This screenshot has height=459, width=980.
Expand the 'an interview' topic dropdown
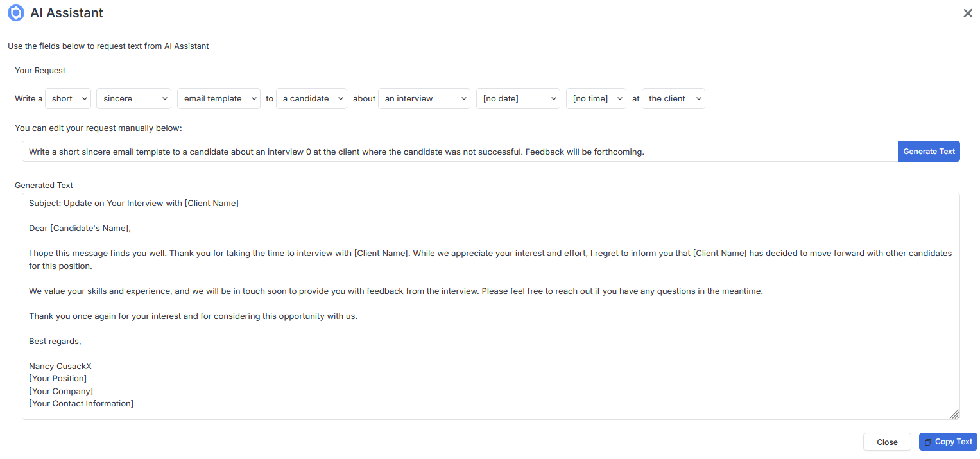[424, 99]
